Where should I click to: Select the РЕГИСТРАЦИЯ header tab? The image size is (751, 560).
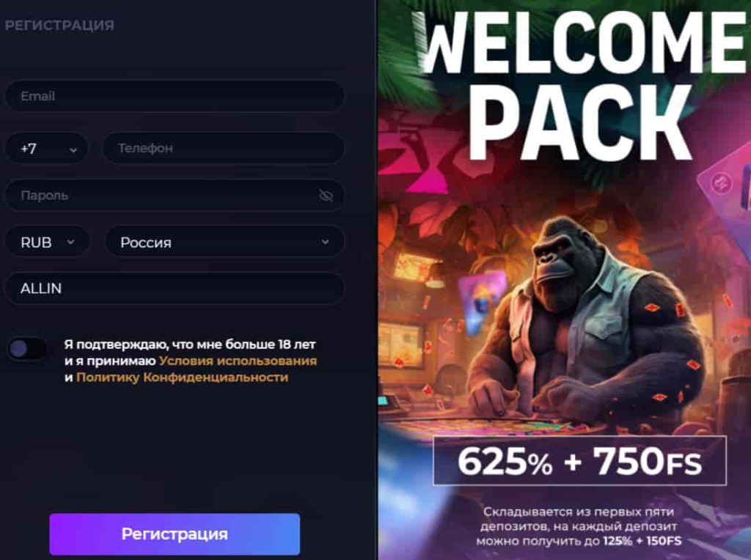[x=59, y=26]
